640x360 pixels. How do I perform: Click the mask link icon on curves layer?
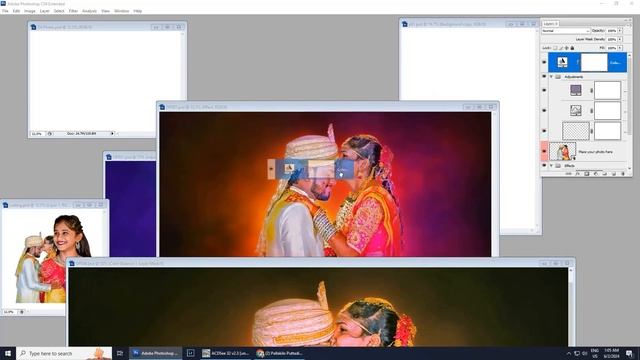point(591,110)
